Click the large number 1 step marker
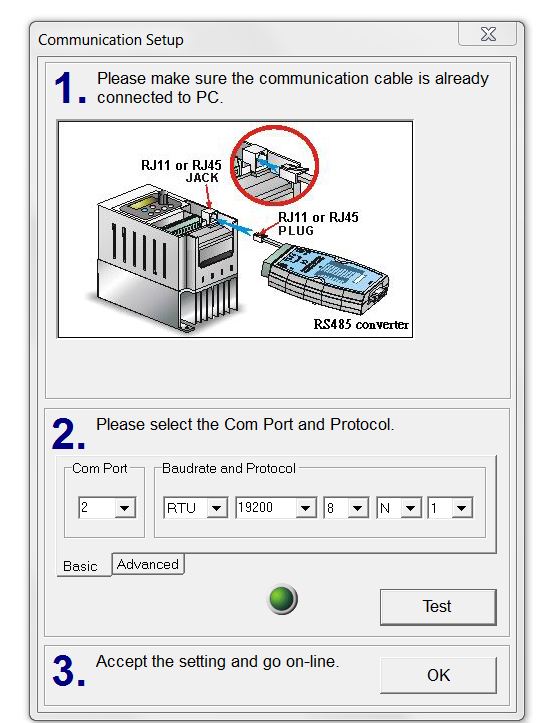Viewport: 540px width, 723px height. pyautogui.click(x=69, y=88)
